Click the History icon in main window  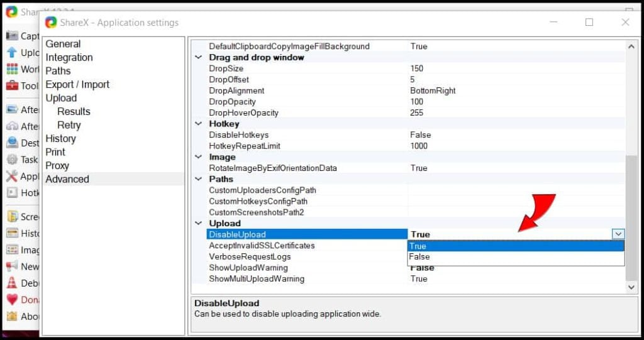pyautogui.click(x=13, y=233)
